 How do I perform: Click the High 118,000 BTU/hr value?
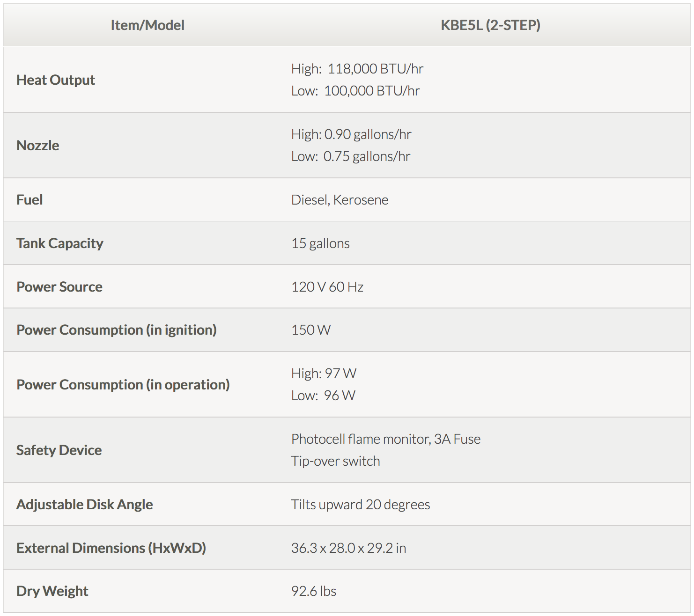pyautogui.click(x=357, y=69)
